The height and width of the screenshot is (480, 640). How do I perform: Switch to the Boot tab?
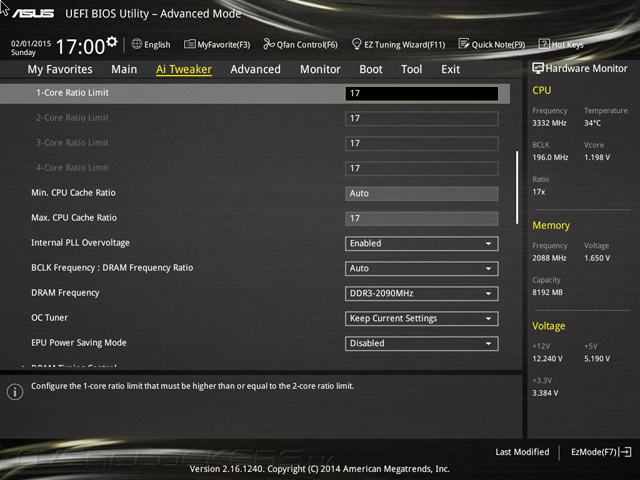coord(371,69)
